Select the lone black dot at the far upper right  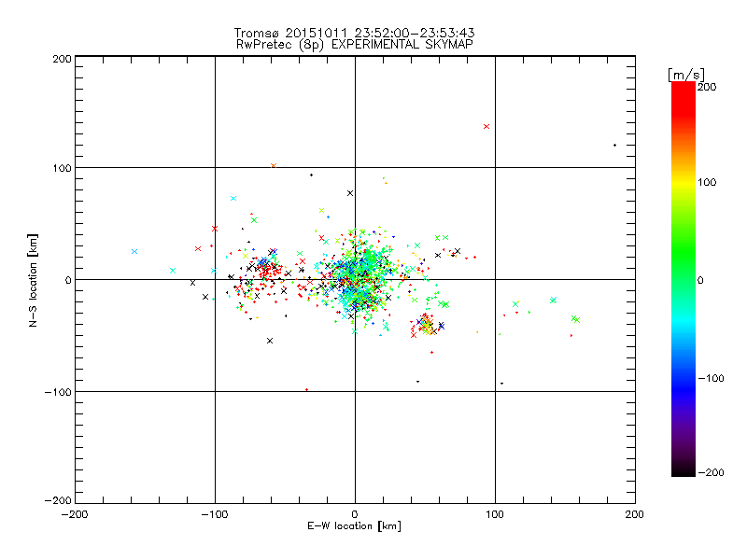[x=614, y=146]
